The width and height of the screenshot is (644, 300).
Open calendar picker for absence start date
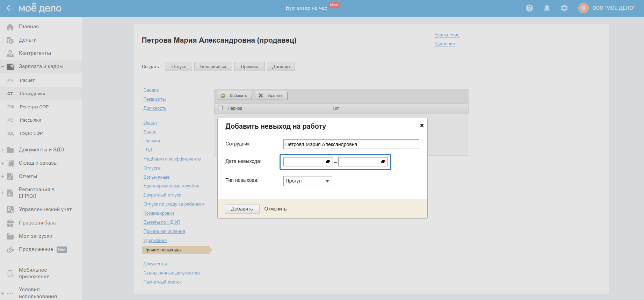pos(328,162)
